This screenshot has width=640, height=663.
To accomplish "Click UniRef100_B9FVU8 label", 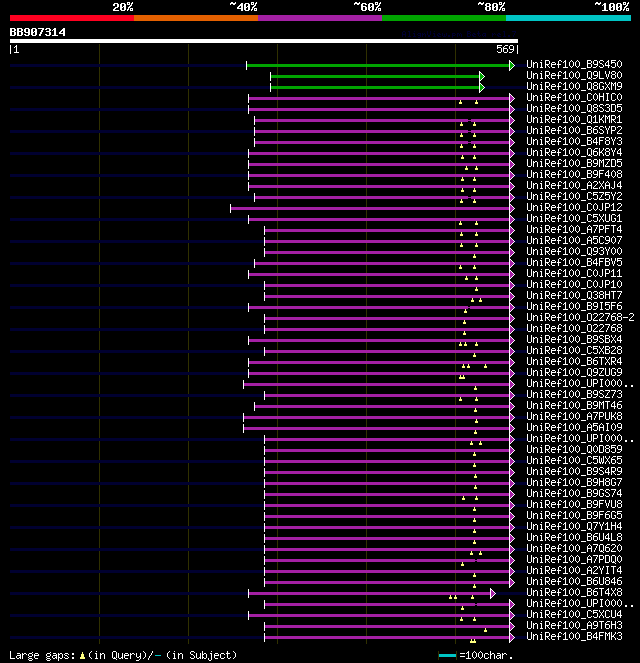I will (x=574, y=504).
